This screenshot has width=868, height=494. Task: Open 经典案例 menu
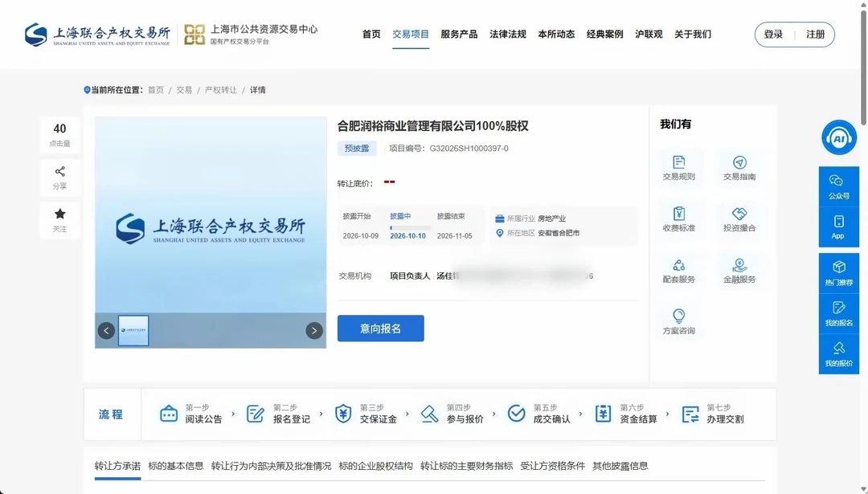pos(605,35)
